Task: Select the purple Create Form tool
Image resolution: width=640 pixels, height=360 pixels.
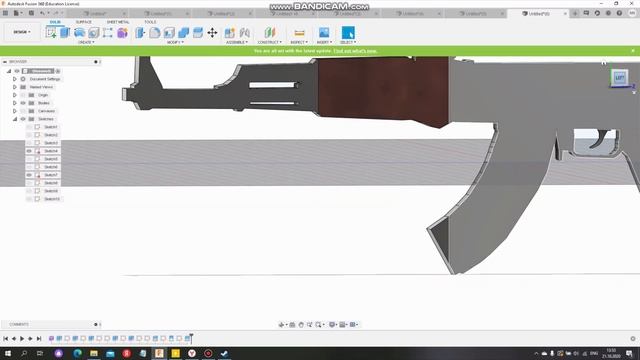Action: point(122,33)
